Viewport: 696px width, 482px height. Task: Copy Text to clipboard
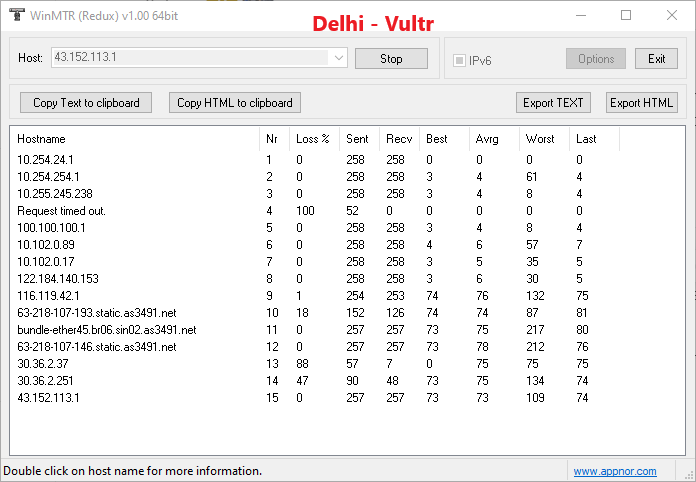tap(86, 103)
